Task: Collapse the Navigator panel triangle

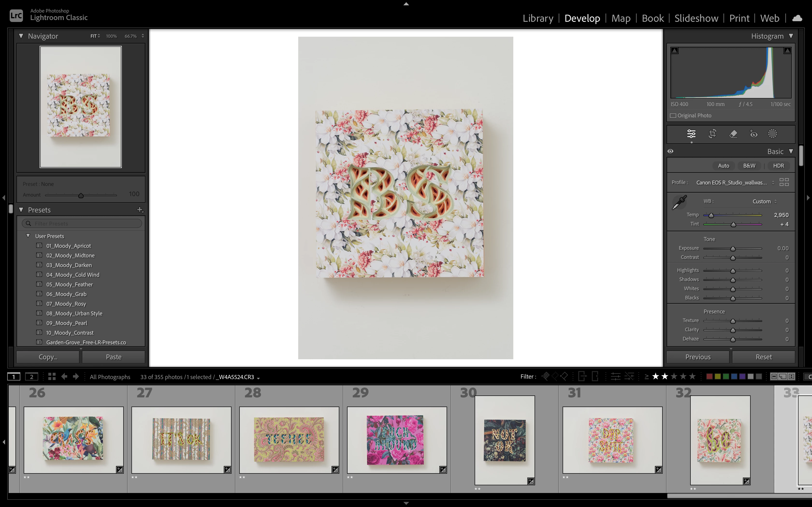Action: pyautogui.click(x=21, y=36)
